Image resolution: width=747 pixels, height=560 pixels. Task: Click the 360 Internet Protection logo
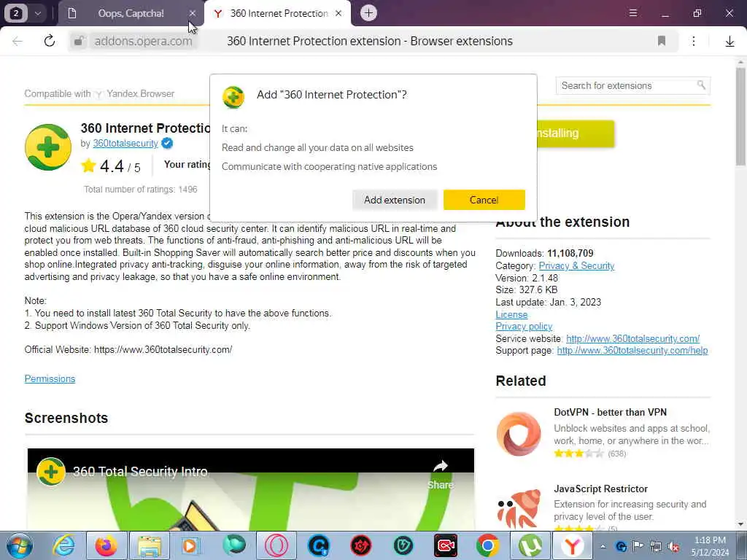point(48,147)
